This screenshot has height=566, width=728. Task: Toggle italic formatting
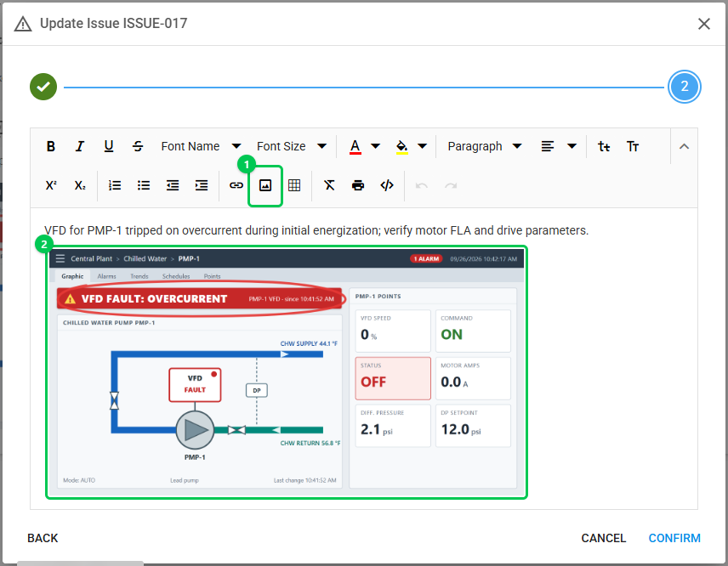[80, 147]
